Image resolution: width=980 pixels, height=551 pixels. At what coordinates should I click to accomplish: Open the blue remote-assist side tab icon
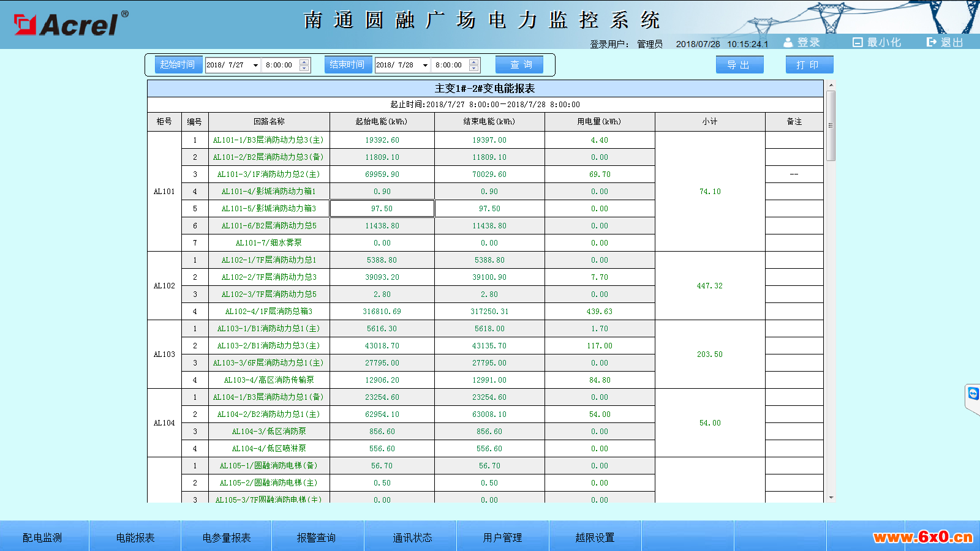click(973, 394)
